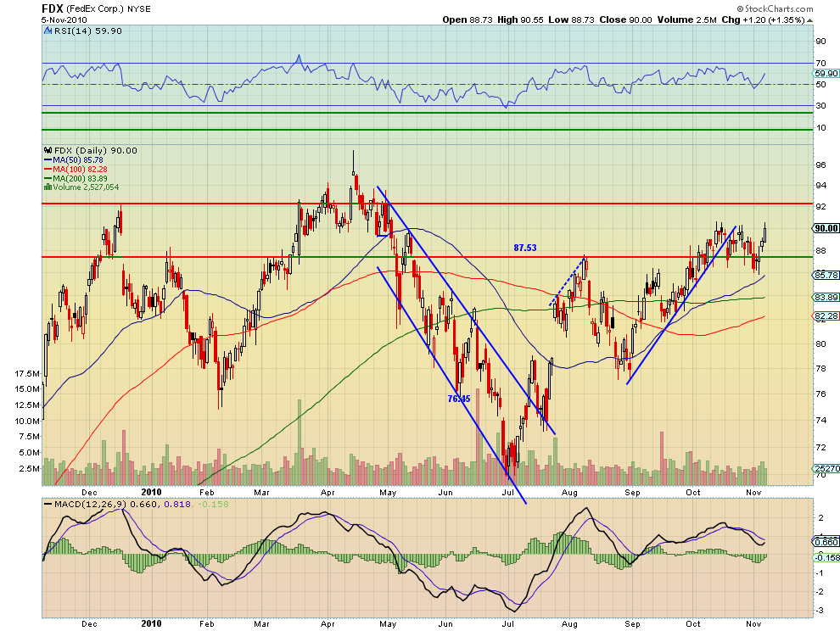The width and height of the screenshot is (840, 631).
Task: Click the chart title "FDX (FedEx Corp.) NYSE"
Action: pos(96,8)
